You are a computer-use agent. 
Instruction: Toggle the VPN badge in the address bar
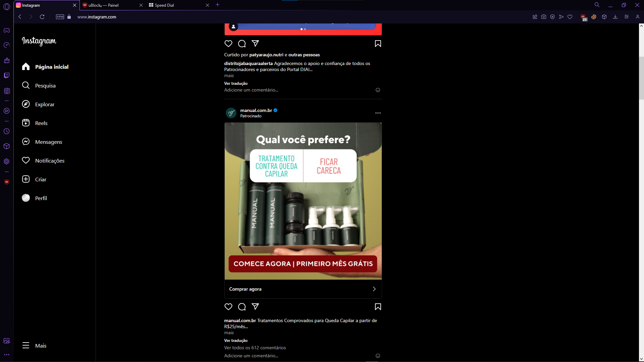tap(60, 17)
